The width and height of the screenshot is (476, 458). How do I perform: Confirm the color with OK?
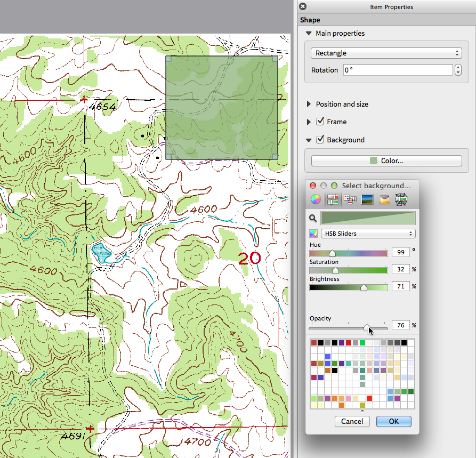pyautogui.click(x=393, y=421)
